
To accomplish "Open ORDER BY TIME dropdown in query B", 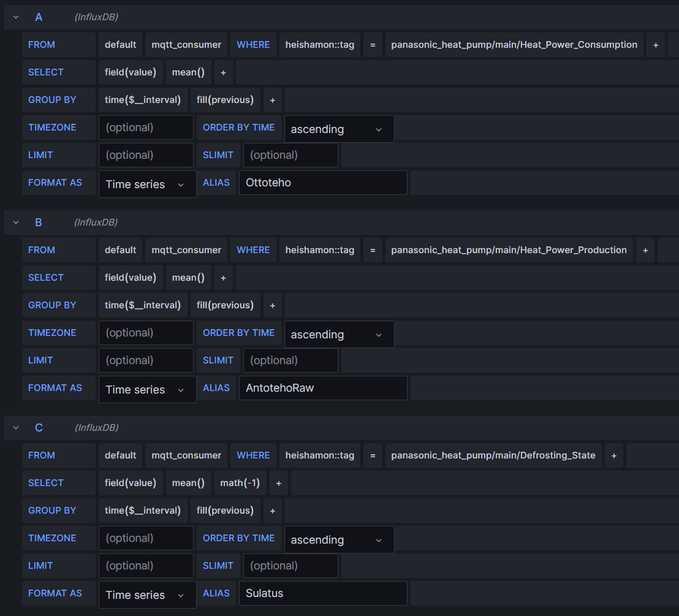I will pos(339,335).
